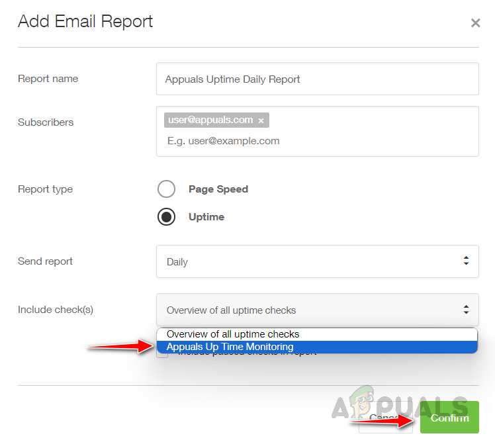Click the Page Speed label text
This screenshot has height=448, width=495.
[218, 189]
